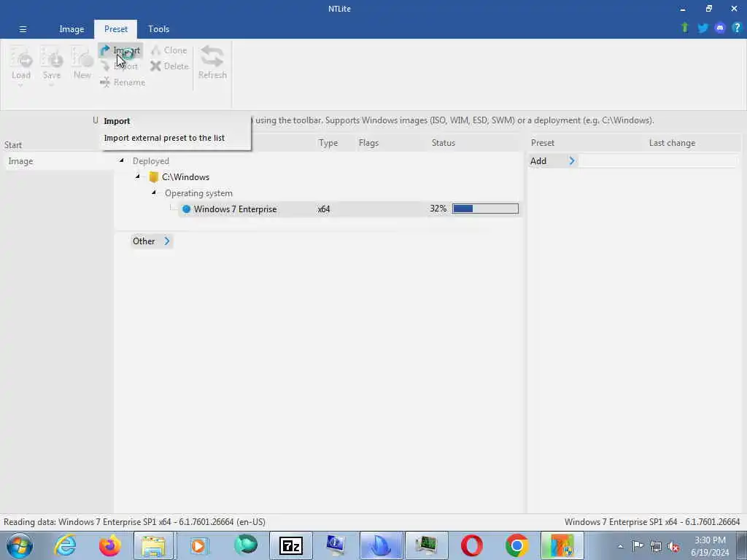Image resolution: width=747 pixels, height=560 pixels.
Task: Open Windows Explorer from the taskbar
Action: coord(153,545)
